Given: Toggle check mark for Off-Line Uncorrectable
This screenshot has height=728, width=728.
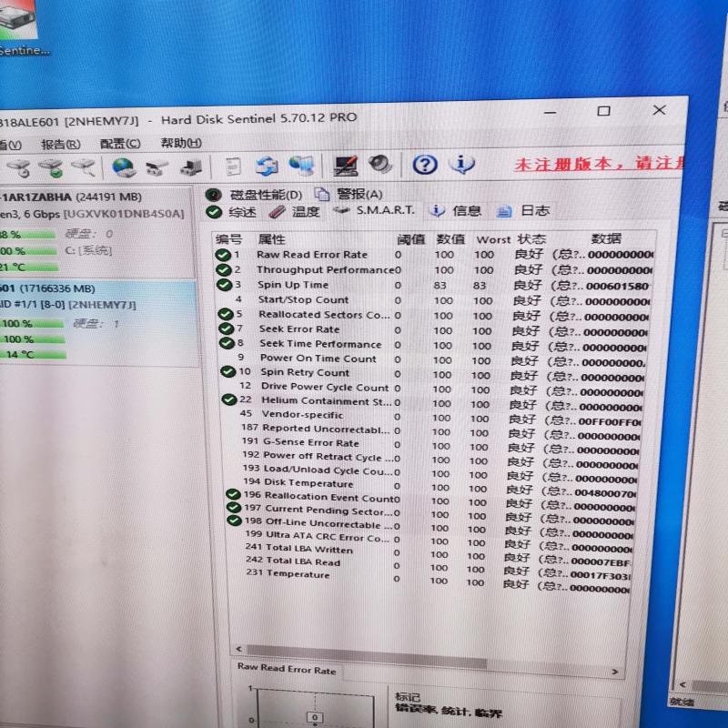Looking at the screenshot, I should pos(234,521).
